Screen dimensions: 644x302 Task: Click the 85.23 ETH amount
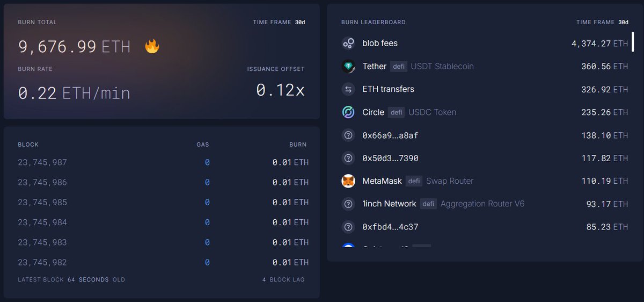(607, 227)
